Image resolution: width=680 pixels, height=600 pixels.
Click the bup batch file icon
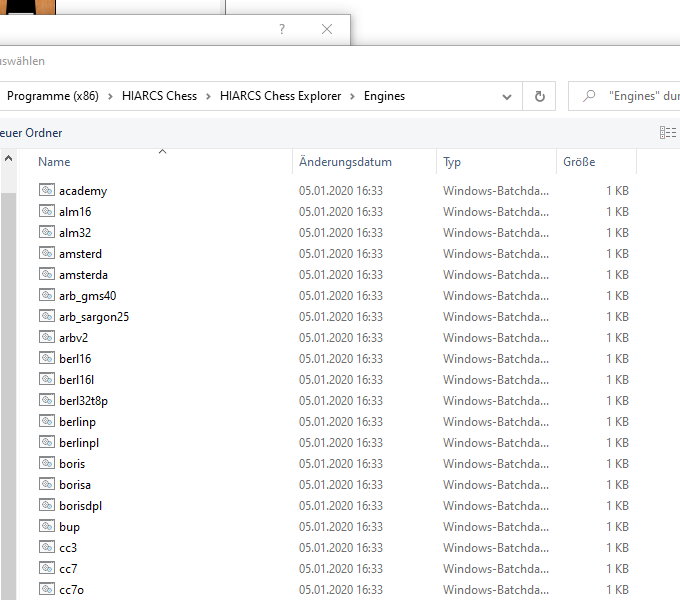click(47, 526)
